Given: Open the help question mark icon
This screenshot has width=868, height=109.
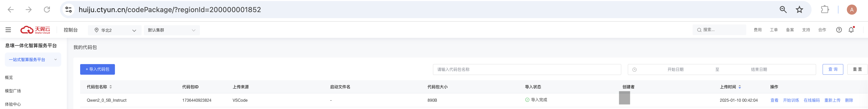Looking at the screenshot, I should 839,30.
